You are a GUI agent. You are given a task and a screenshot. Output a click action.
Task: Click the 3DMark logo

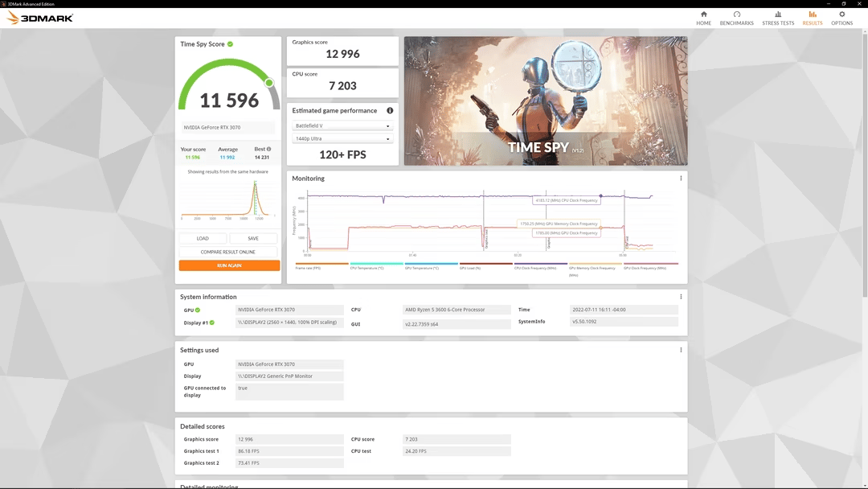coord(40,18)
